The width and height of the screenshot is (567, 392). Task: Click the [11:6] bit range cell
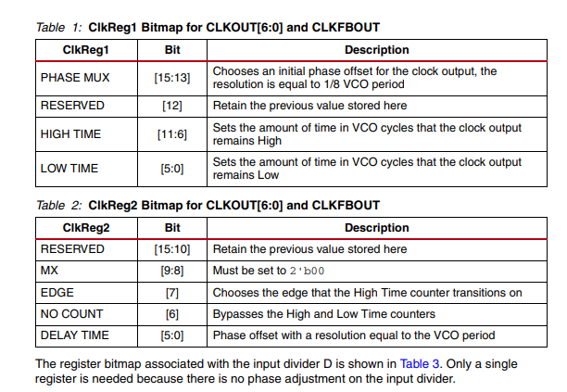[172, 134]
